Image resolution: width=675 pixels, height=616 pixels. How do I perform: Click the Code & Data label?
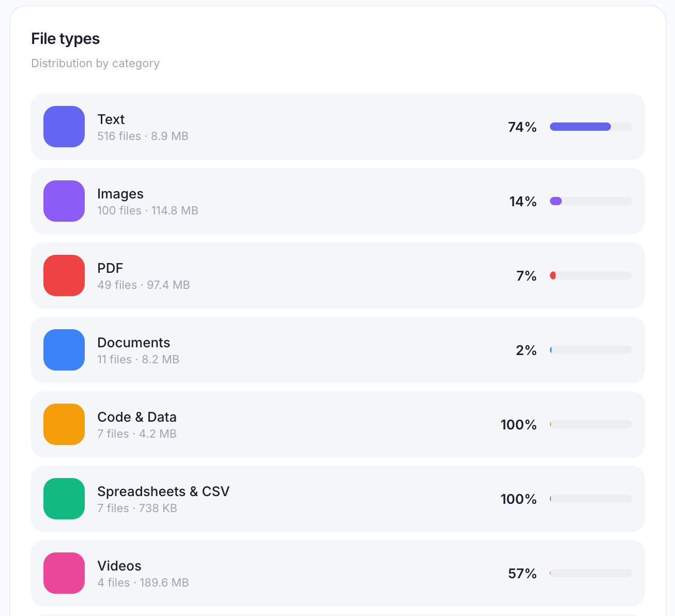point(137,417)
